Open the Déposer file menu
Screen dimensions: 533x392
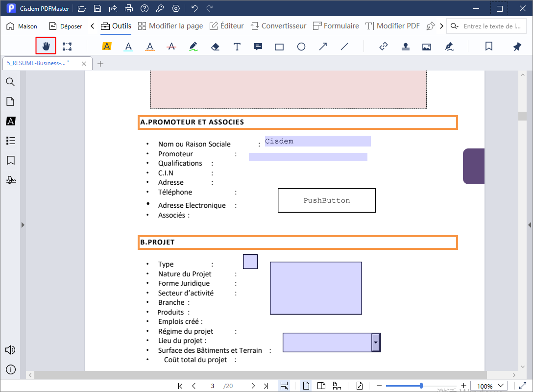[x=66, y=26]
